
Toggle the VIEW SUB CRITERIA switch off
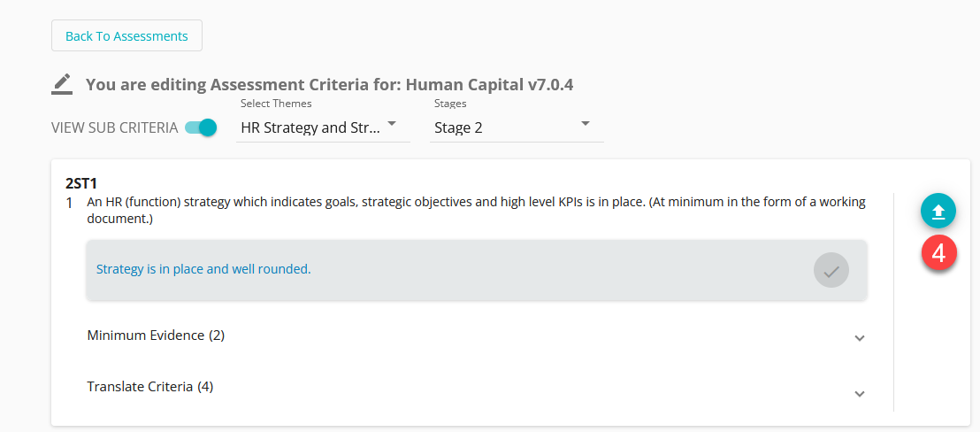tap(201, 127)
